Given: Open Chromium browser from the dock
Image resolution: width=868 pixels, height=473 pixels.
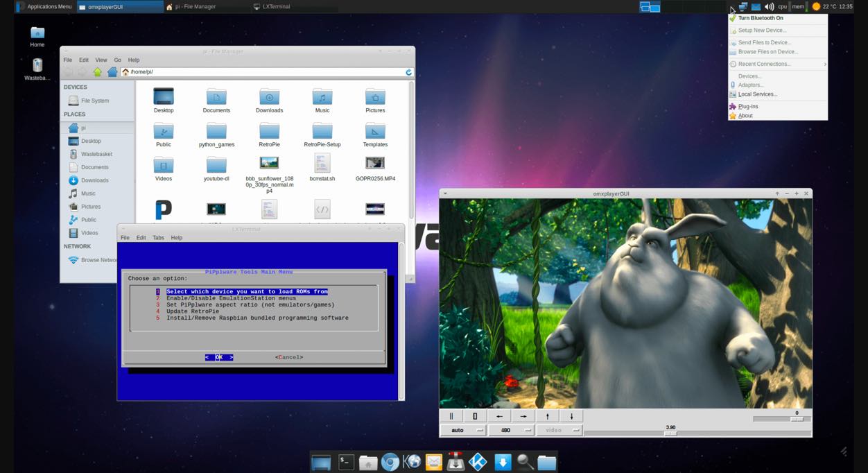Looking at the screenshot, I should click(390, 462).
